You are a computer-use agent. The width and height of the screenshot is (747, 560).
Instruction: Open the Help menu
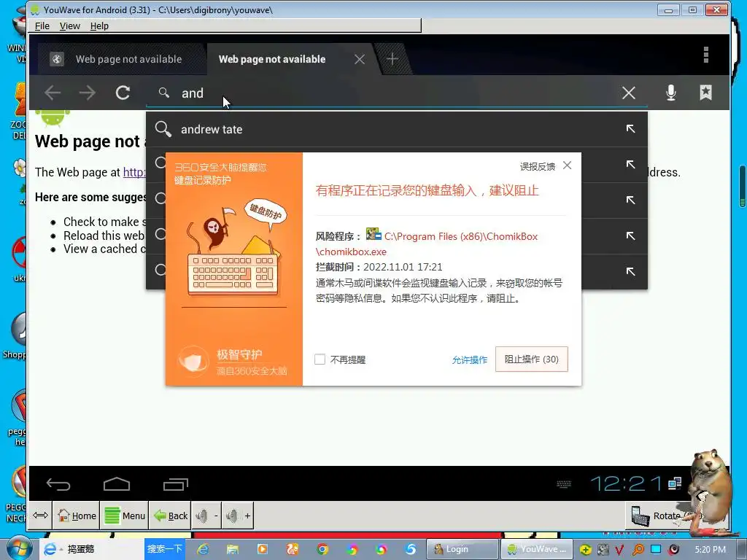(x=99, y=26)
